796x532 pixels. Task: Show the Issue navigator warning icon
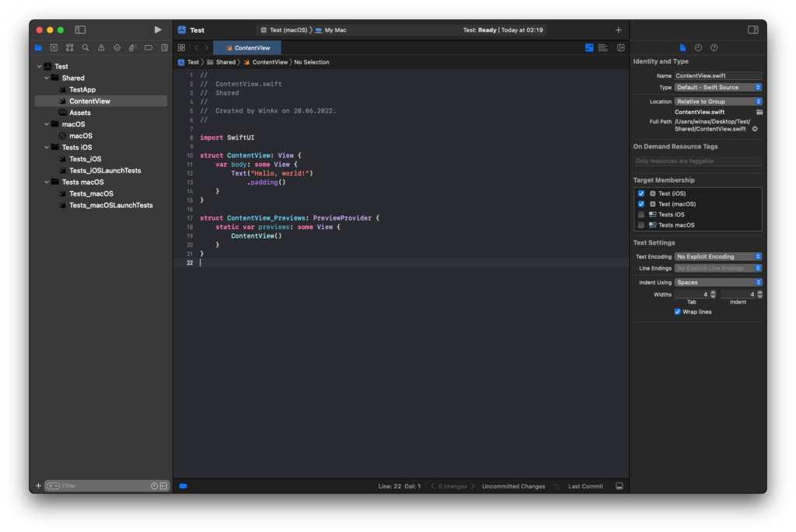tap(102, 47)
